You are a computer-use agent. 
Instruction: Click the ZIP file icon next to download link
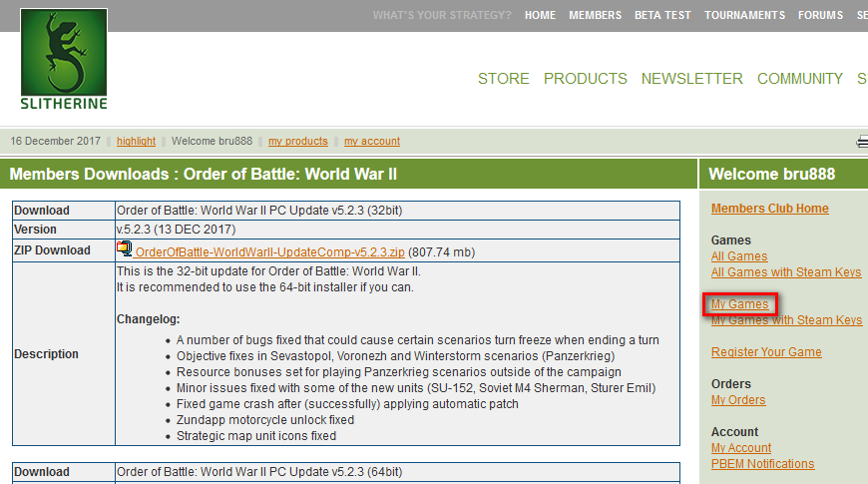pyautogui.click(x=124, y=249)
